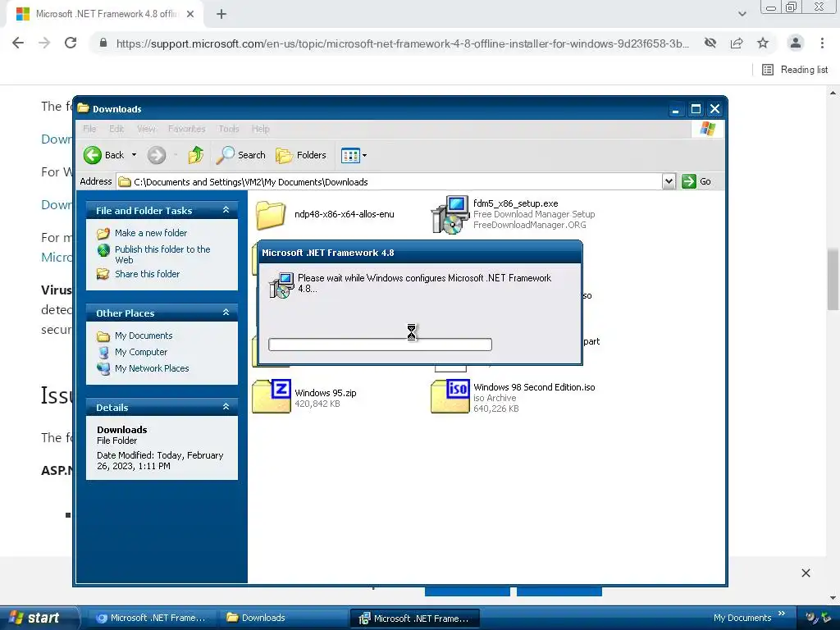Open the Favorites menu

(186, 129)
